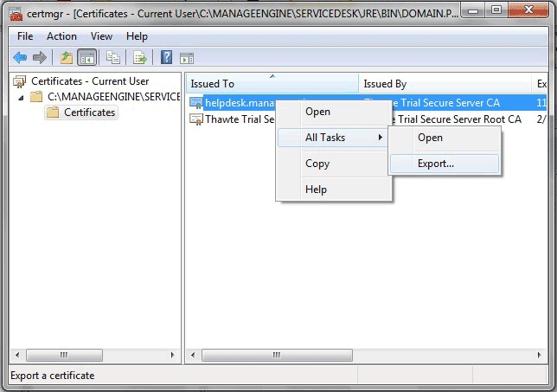Click the list pane horizontal scrollbar thumb
Image resolution: width=557 pixels, height=392 pixels.
tap(277, 355)
